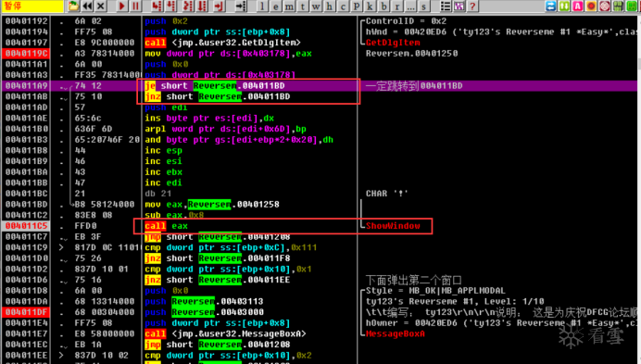The width and height of the screenshot is (641, 364).
Task: Click comment '一定跳转到004011BD'
Action: [414, 86]
